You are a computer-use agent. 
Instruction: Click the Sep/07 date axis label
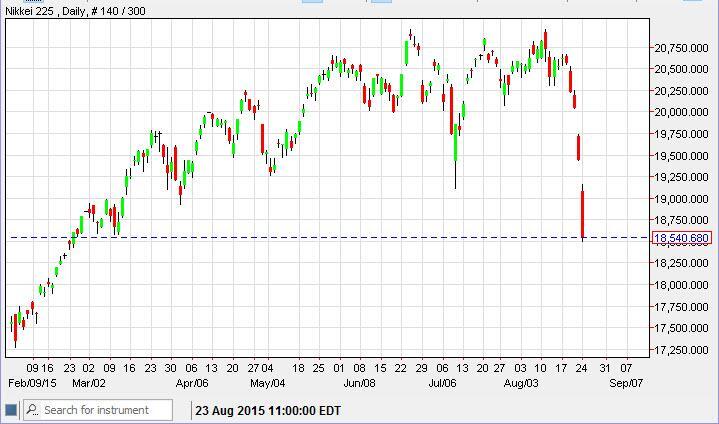626,383
